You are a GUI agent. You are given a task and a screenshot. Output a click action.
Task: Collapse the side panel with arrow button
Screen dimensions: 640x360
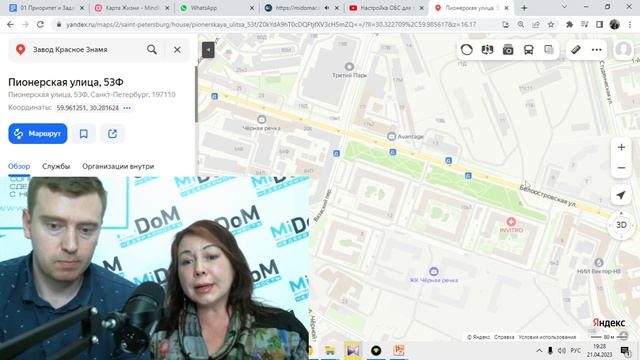(x=208, y=50)
